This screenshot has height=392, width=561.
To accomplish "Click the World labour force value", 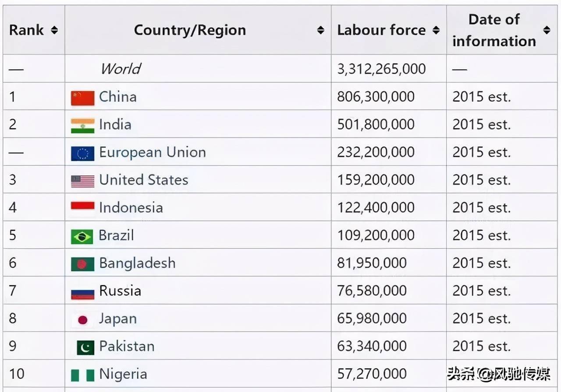I will point(381,69).
